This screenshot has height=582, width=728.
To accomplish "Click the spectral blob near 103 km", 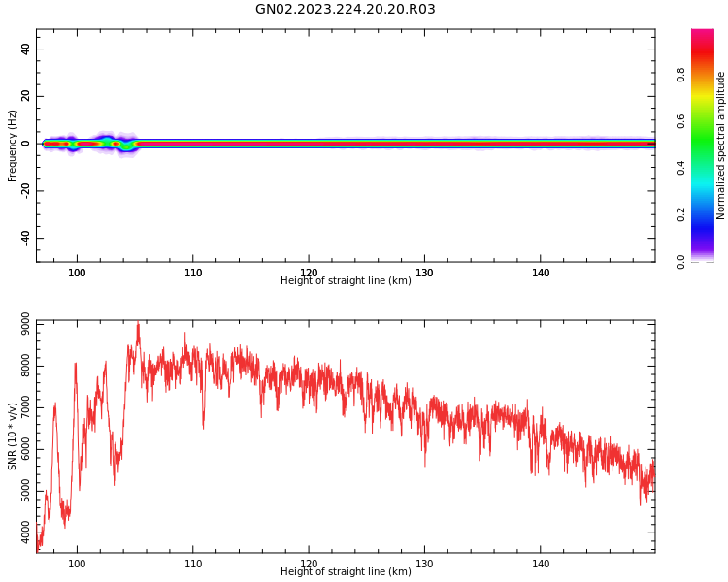I will click(x=107, y=141).
